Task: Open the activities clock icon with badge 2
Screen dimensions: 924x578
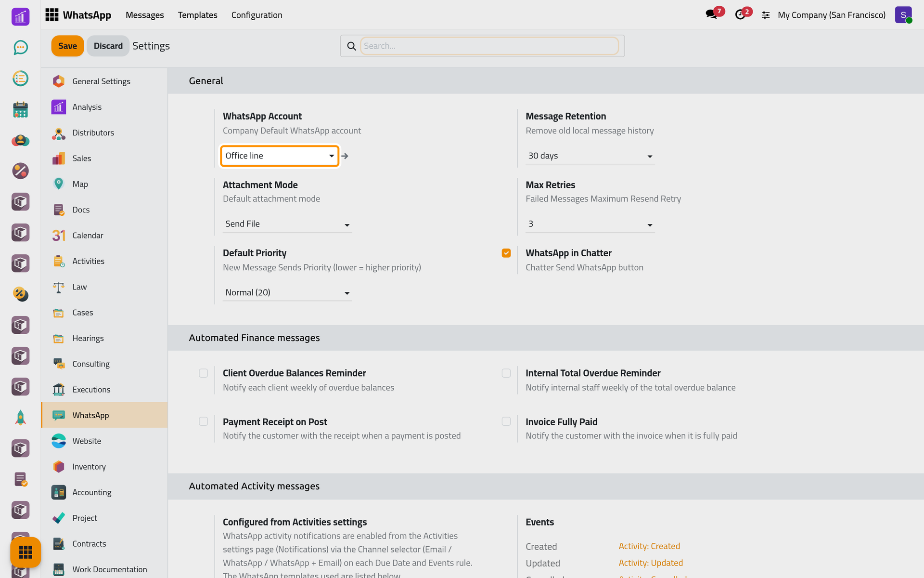Action: (740, 14)
